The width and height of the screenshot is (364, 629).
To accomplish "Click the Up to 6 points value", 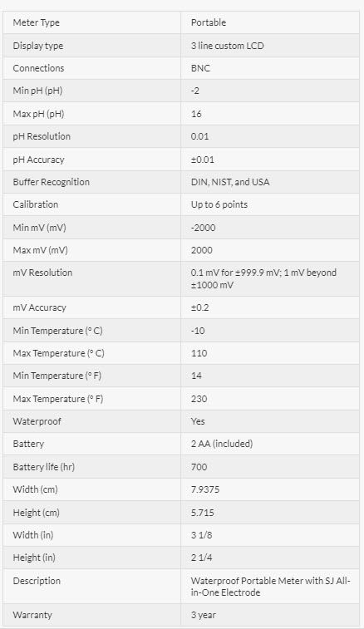I will (x=219, y=204).
